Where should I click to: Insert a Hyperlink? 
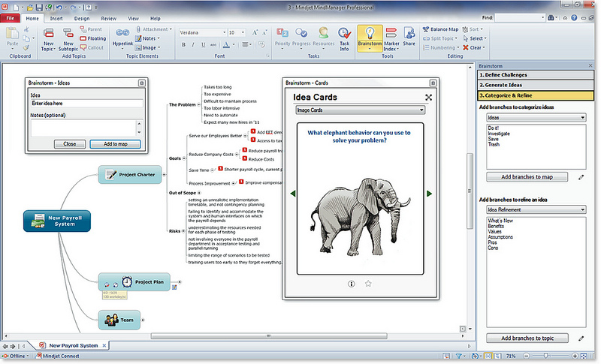pyautogui.click(x=122, y=39)
